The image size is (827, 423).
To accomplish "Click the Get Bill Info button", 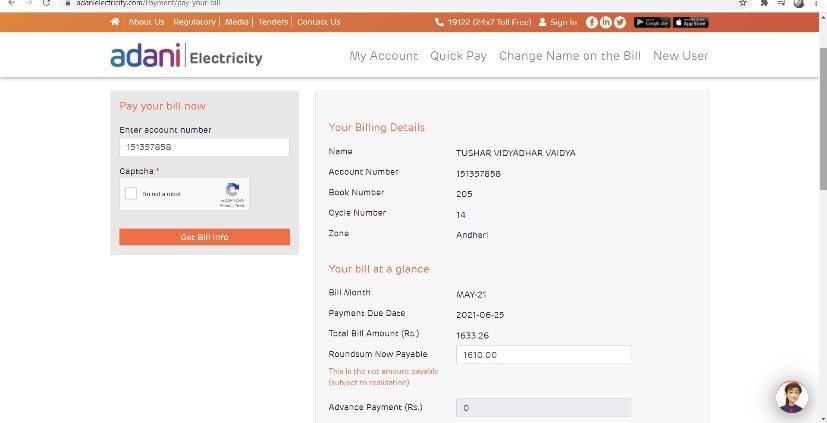I will (205, 237).
